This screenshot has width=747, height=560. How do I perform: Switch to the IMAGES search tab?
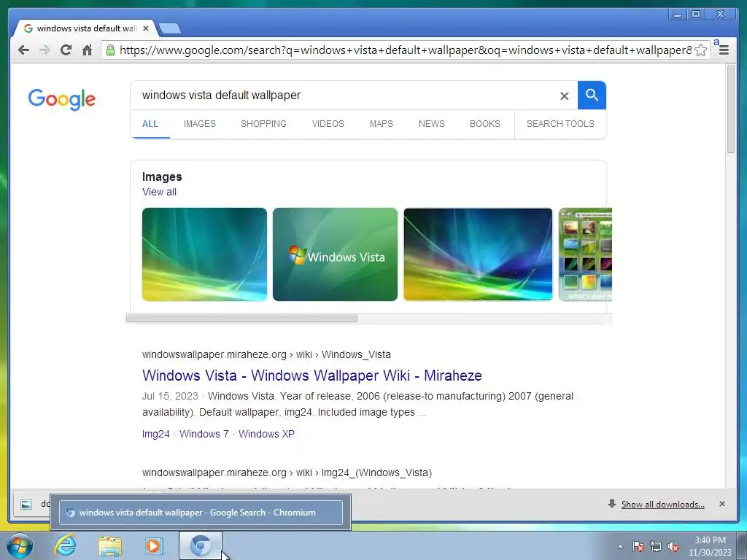200,124
